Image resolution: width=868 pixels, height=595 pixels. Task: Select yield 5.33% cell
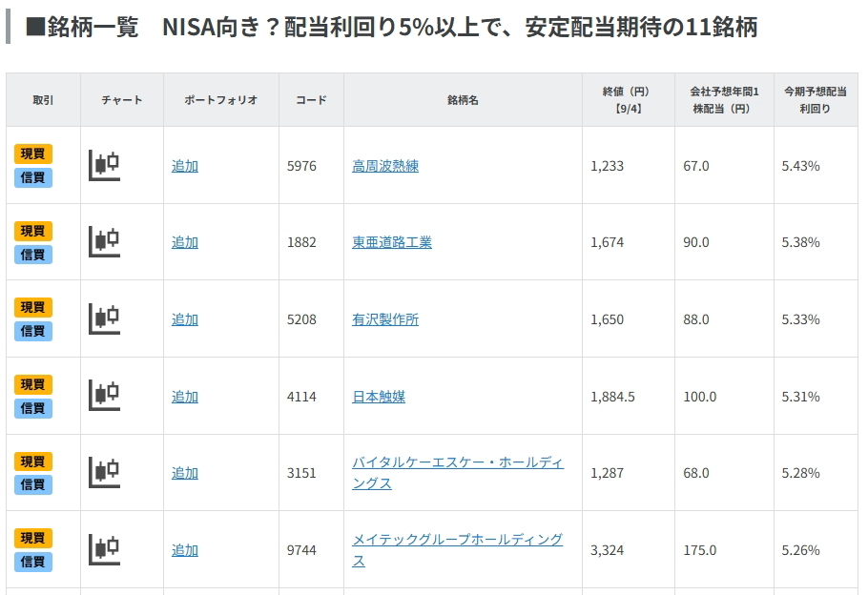coord(816,319)
